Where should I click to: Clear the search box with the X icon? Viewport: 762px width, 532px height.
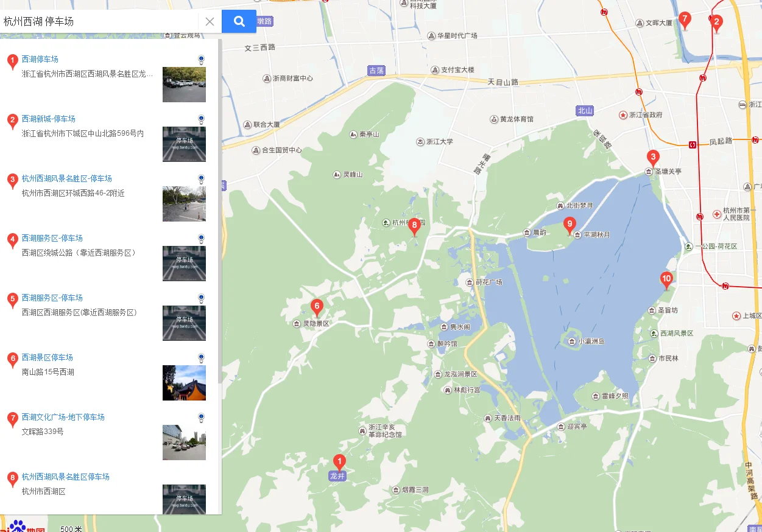(210, 22)
